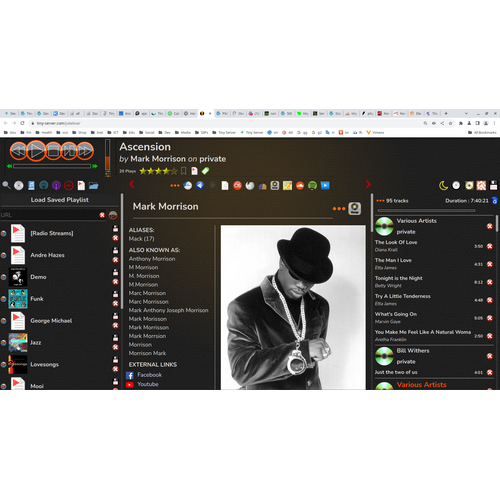Viewport: 500px width, 500px height.
Task: Stop playback with the Stop button
Action: 53,151
